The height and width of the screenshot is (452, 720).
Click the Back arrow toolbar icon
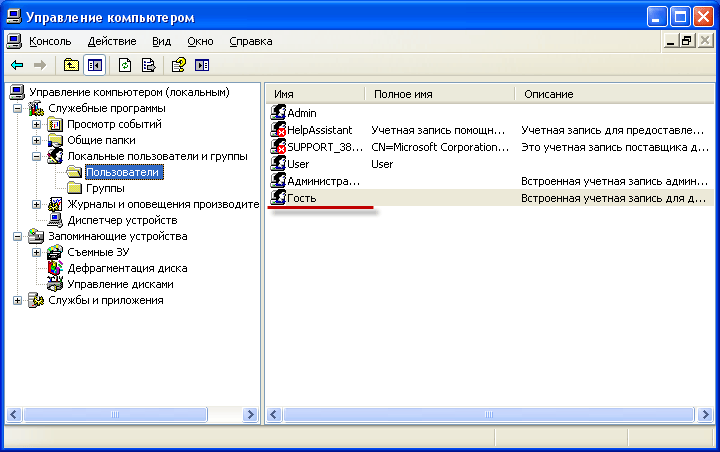pyautogui.click(x=17, y=65)
